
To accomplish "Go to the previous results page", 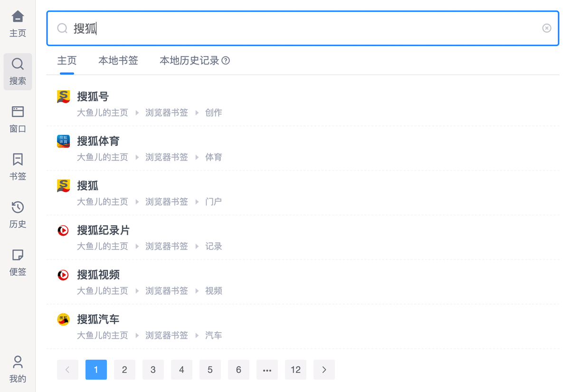I will pos(67,370).
